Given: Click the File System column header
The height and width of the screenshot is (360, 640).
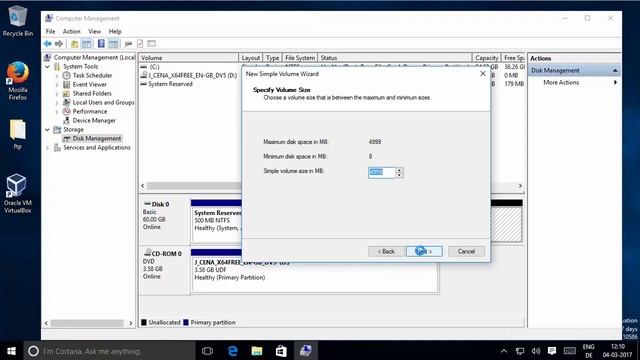Looking at the screenshot, I should click(x=300, y=58).
